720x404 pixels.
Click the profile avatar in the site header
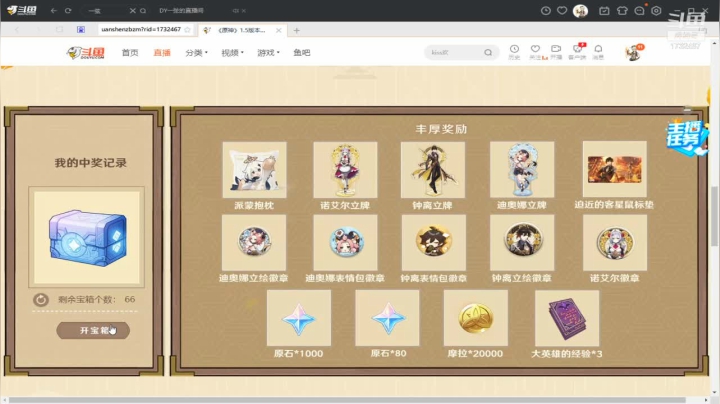point(634,53)
